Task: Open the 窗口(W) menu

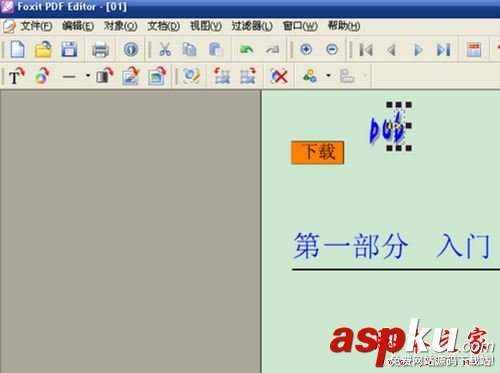Action: point(300,26)
